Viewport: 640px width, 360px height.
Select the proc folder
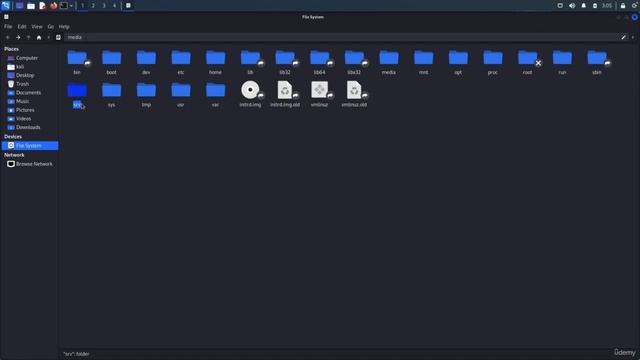pos(493,58)
